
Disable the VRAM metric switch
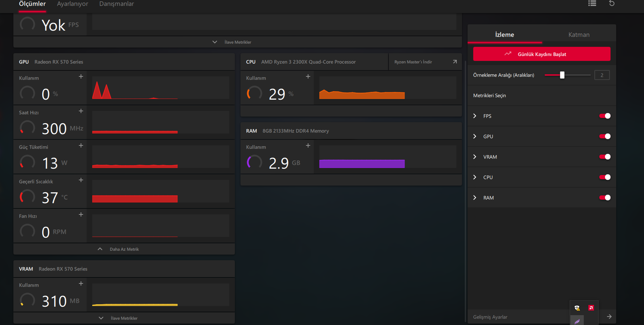(605, 157)
